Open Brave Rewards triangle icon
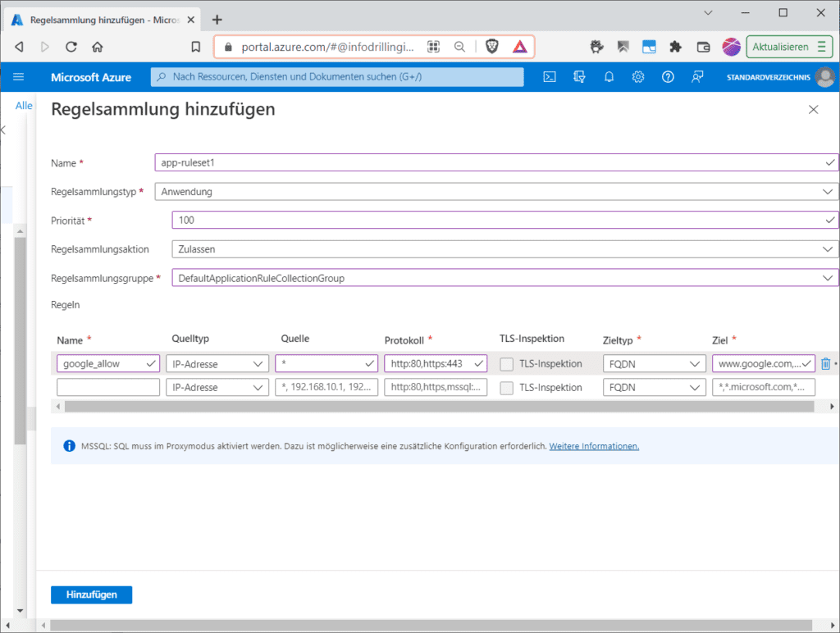840x633 pixels. 519,47
